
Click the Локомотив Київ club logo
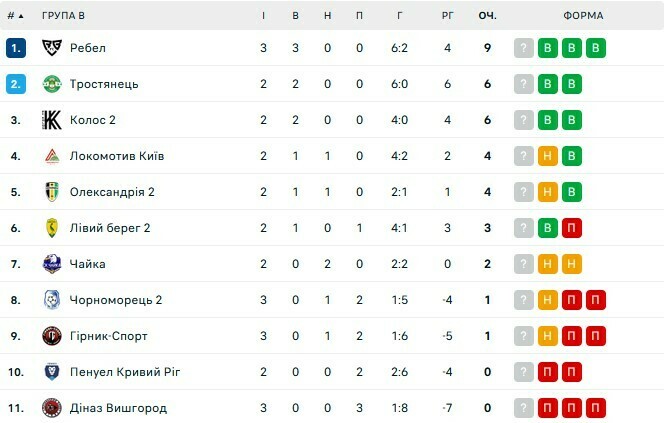52,156
